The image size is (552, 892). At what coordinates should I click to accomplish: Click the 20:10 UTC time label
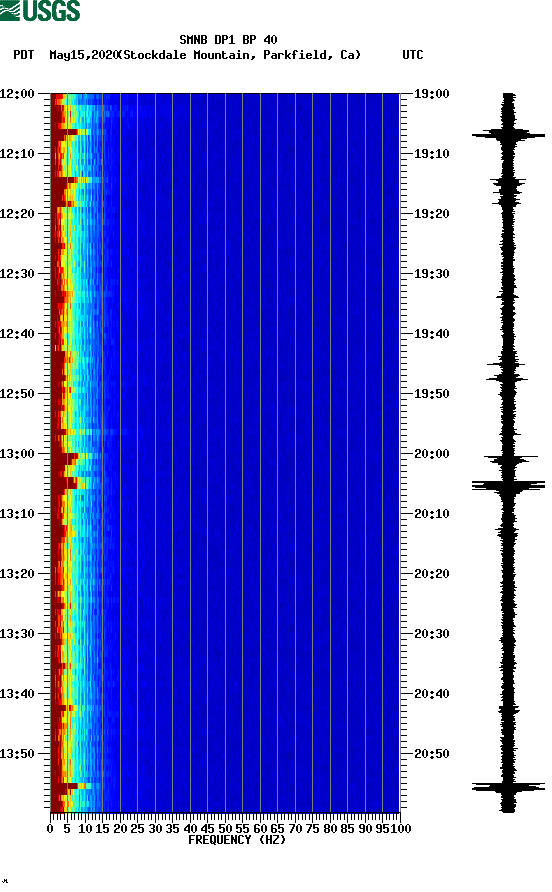pos(431,514)
